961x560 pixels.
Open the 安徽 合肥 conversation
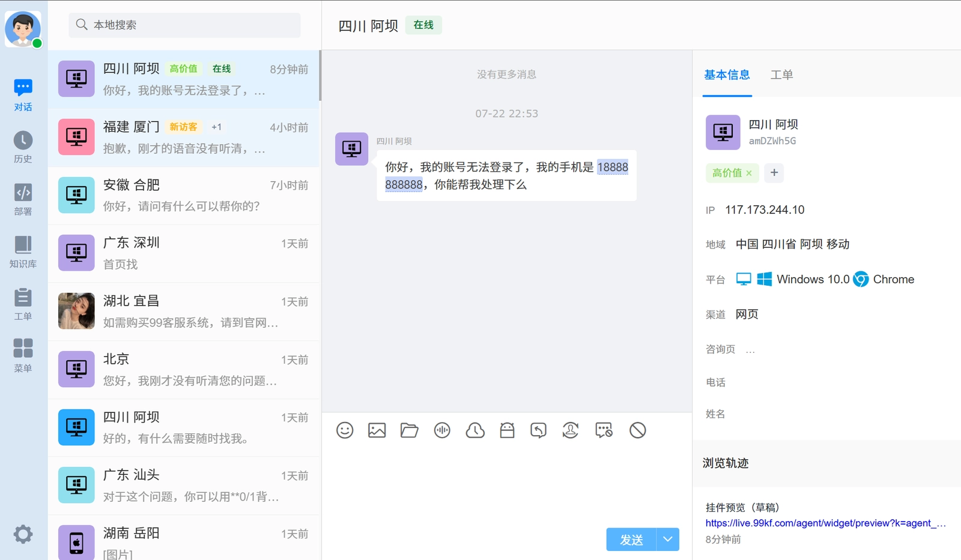point(184,196)
